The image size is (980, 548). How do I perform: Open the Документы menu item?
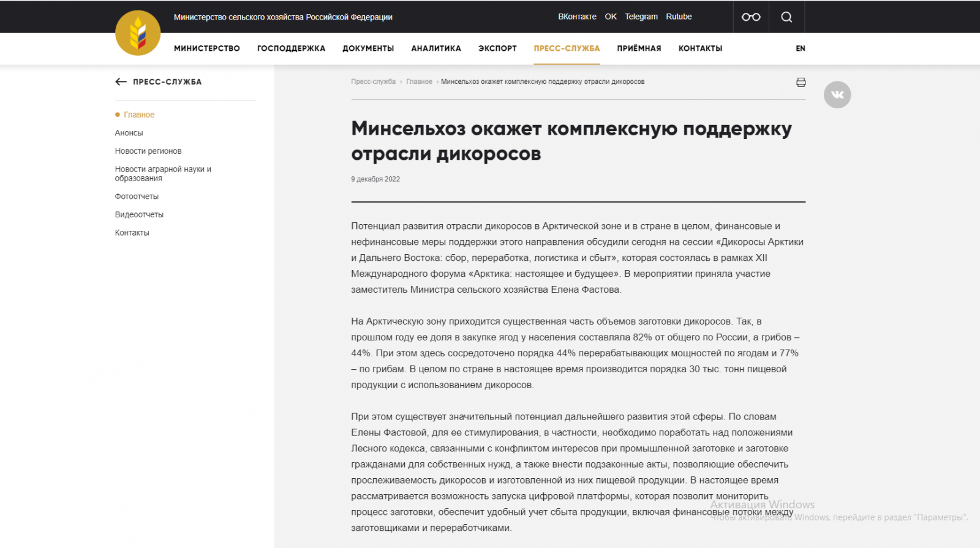click(x=368, y=48)
